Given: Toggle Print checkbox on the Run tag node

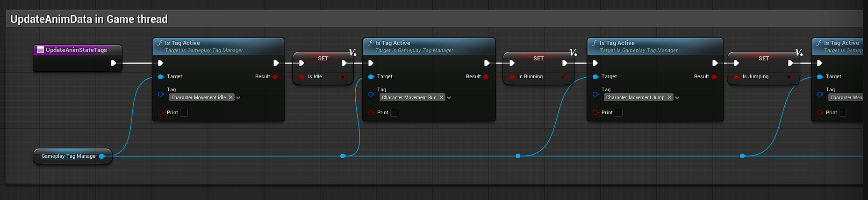Looking at the screenshot, I should click(394, 112).
